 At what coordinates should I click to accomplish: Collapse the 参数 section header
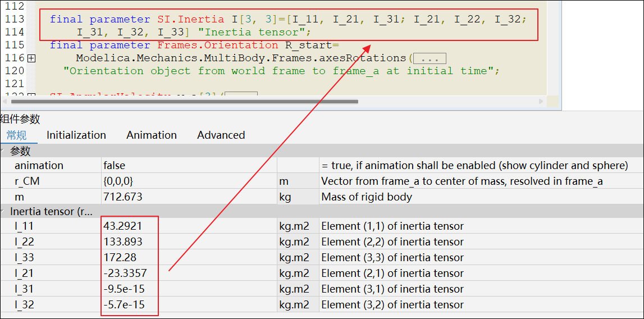pos(3,151)
